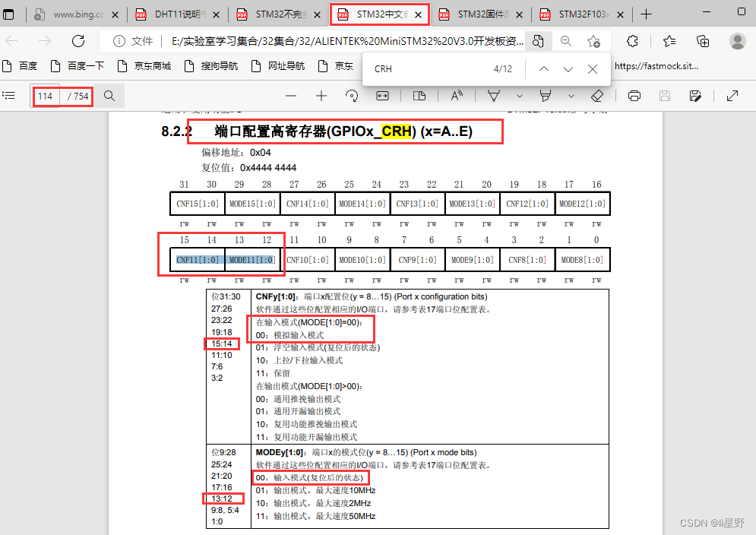Jump to the next CRH search result
The width and height of the screenshot is (756, 535).
[568, 68]
